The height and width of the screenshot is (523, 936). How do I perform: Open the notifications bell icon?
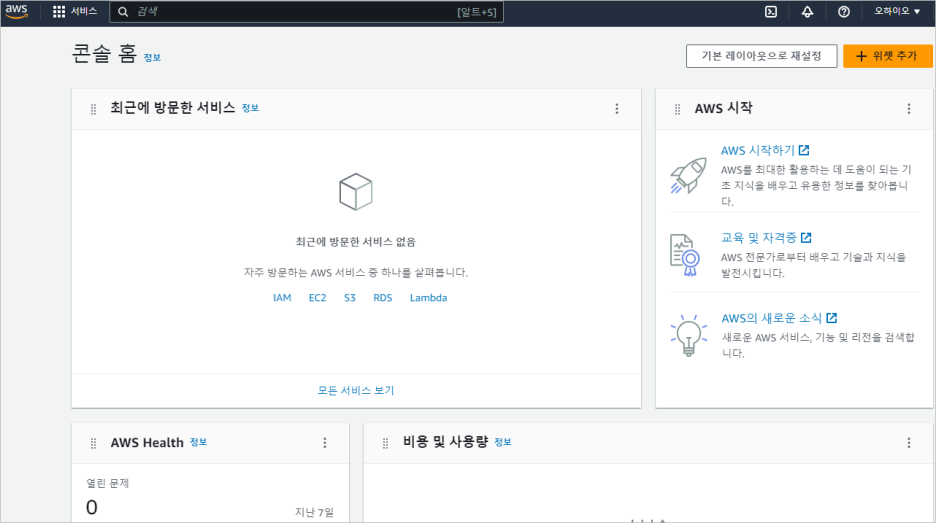[x=807, y=12]
